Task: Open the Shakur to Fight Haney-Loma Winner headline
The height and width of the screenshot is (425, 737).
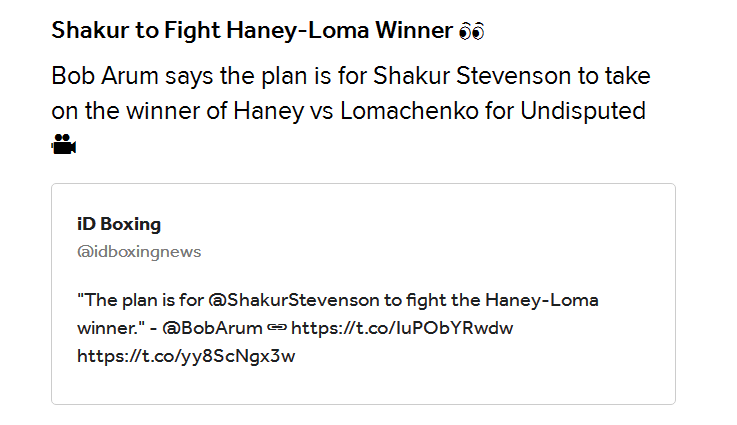Action: pyautogui.click(x=252, y=31)
